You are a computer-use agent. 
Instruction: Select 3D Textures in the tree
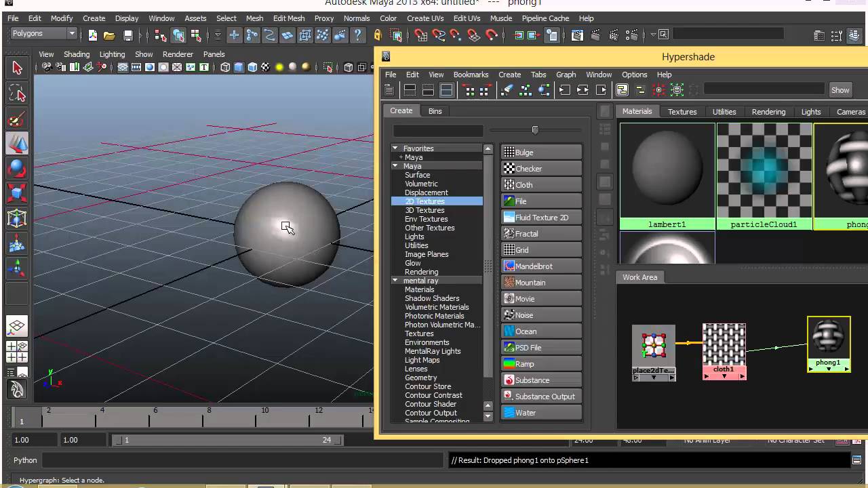point(425,210)
